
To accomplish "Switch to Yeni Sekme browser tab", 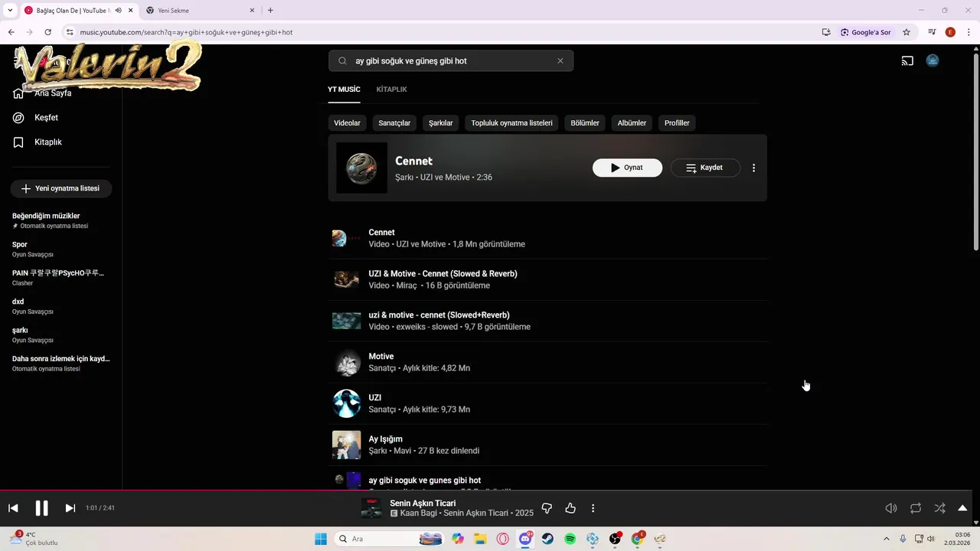I will point(199,11).
